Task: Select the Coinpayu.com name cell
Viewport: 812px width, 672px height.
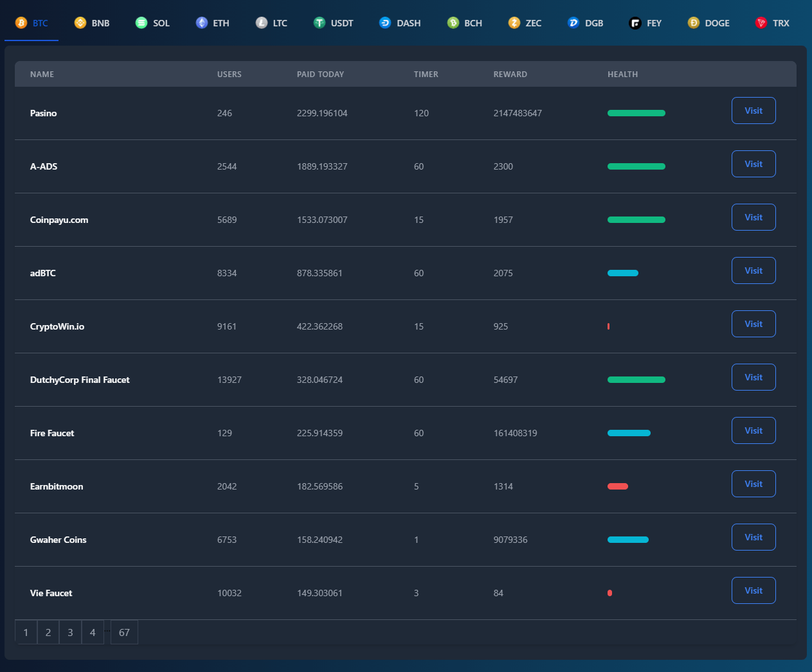Action: tap(59, 220)
